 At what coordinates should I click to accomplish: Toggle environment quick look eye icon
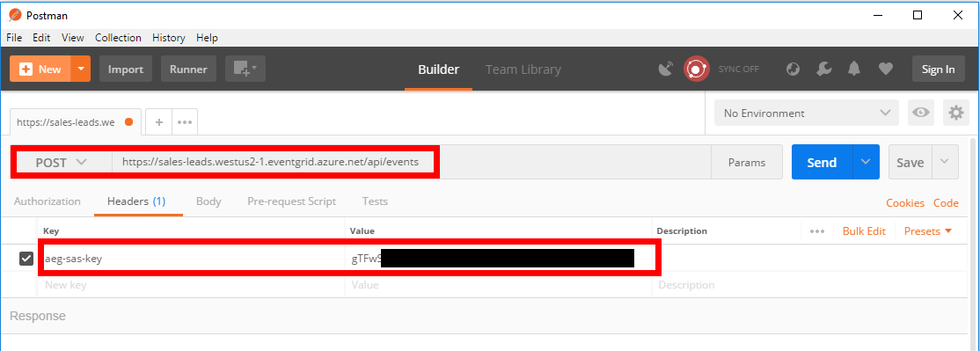point(921,113)
